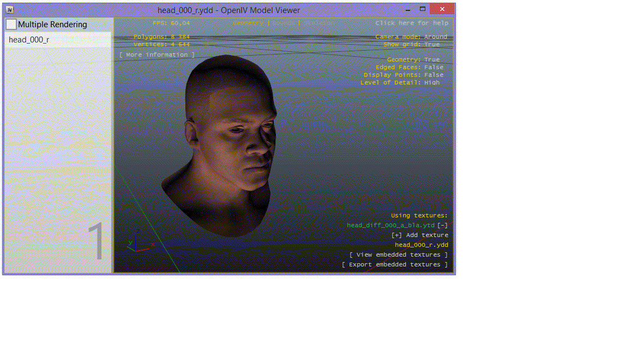The width and height of the screenshot is (637, 364).
Task: Change Level of Detail High value
Action: coord(432,82)
